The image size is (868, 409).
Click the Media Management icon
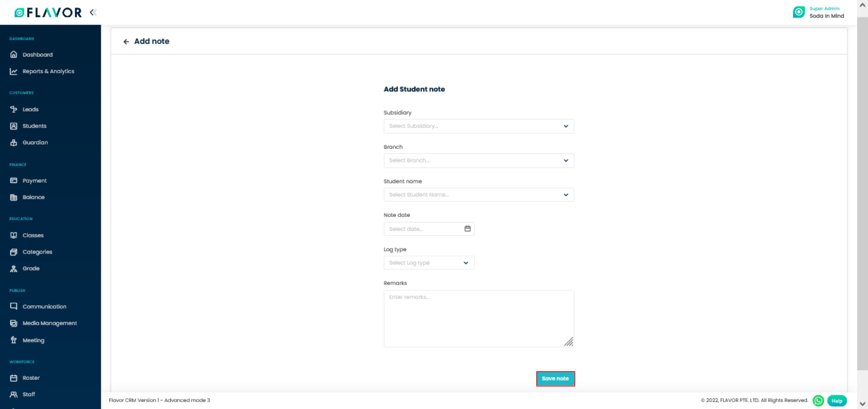click(14, 323)
